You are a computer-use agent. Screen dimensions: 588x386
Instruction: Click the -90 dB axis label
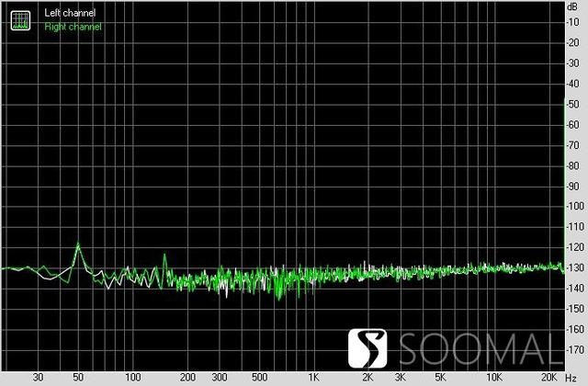(572, 186)
